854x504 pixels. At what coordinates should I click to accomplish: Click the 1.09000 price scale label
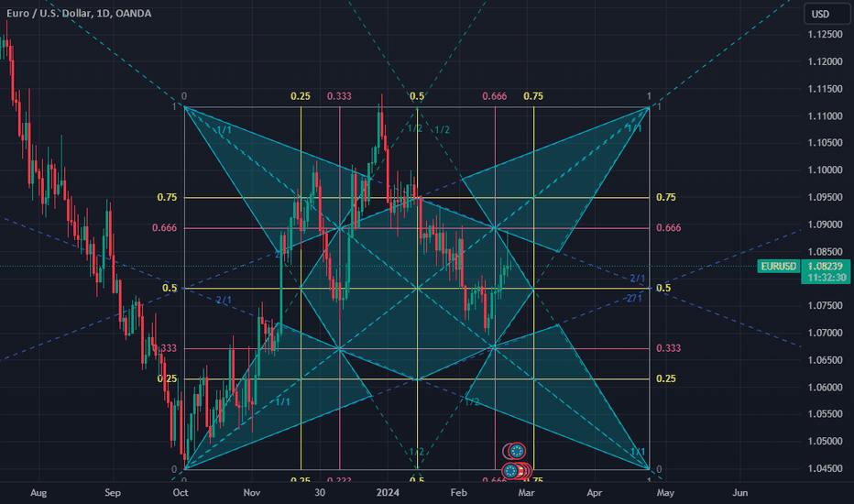(x=825, y=225)
